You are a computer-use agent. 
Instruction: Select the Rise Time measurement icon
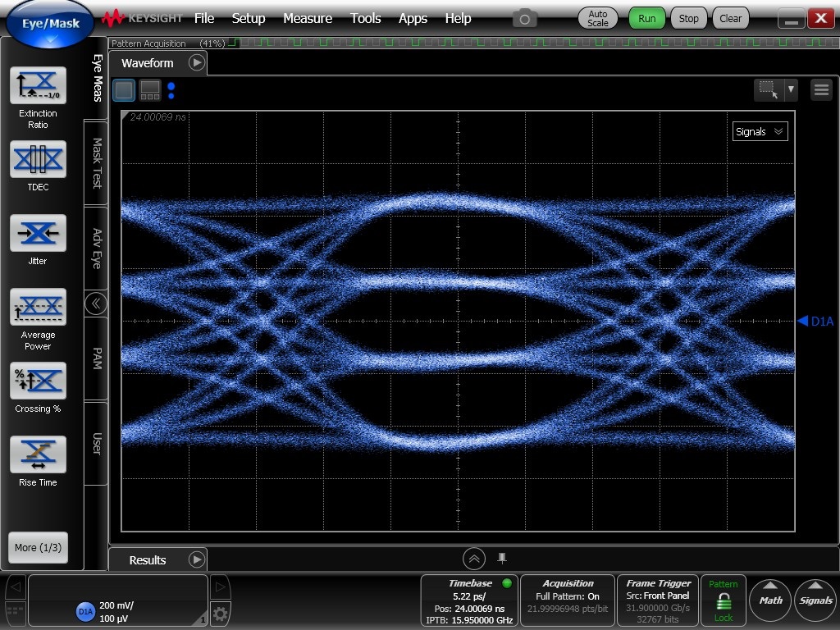(38, 454)
